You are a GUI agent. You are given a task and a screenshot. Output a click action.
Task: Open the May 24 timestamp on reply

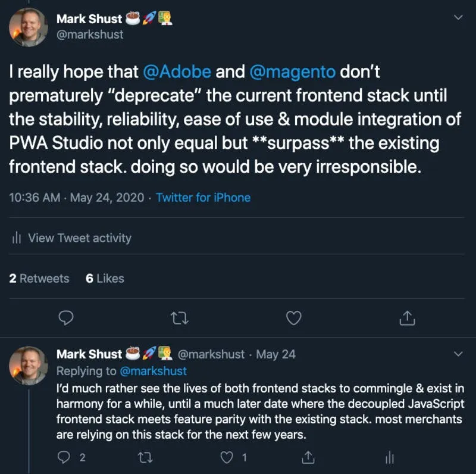click(x=275, y=354)
